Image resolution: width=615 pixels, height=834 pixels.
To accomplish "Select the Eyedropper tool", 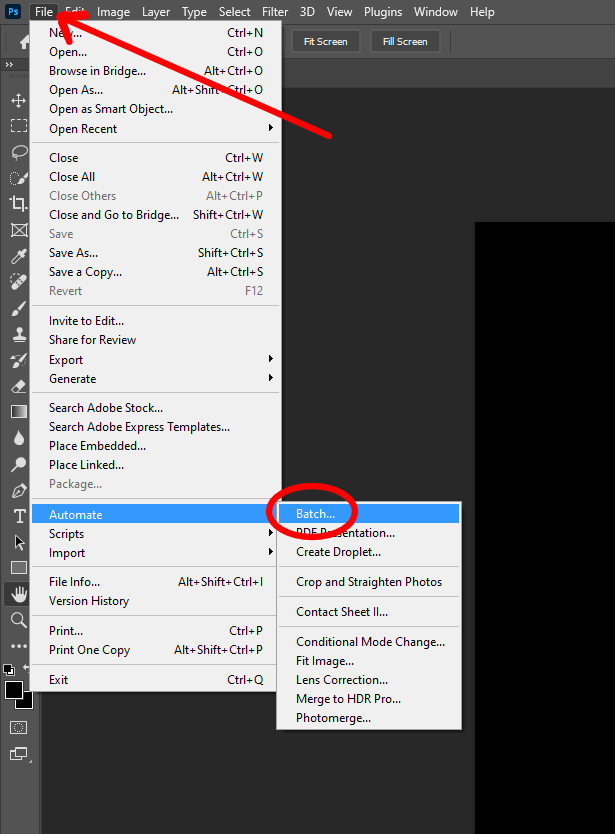I will [19, 256].
